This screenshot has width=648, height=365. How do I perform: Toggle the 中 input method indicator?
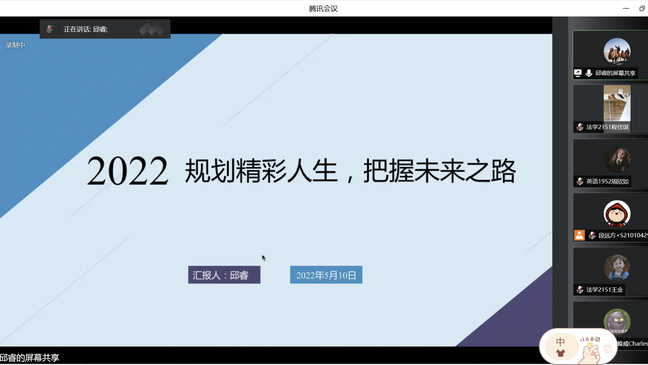(x=560, y=342)
